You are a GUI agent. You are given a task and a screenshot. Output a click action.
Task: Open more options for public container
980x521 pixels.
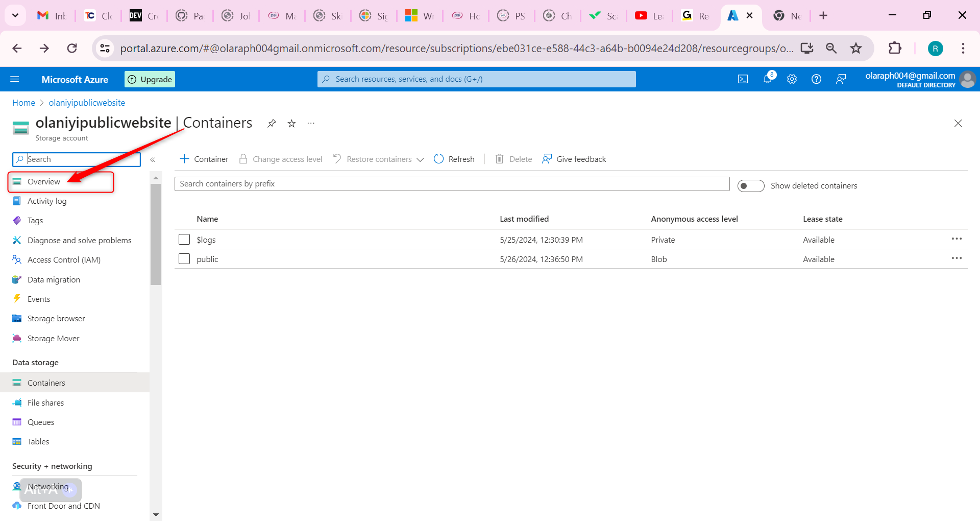pyautogui.click(x=956, y=258)
